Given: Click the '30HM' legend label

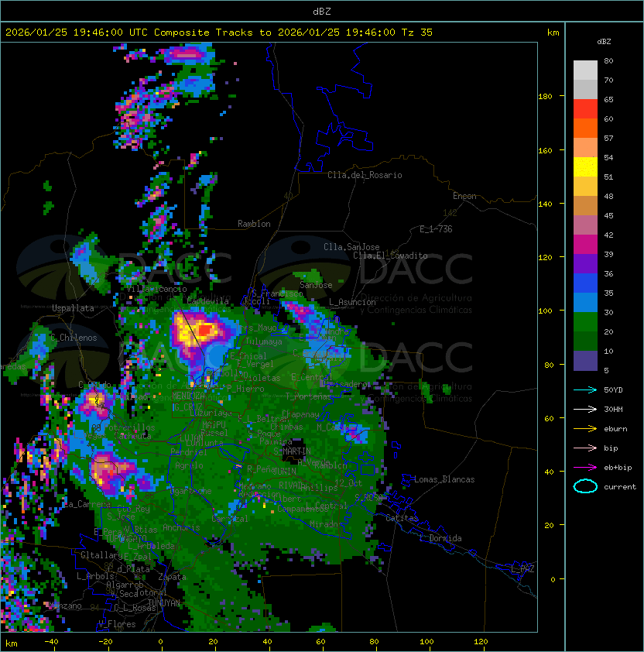Looking at the screenshot, I should tap(613, 409).
